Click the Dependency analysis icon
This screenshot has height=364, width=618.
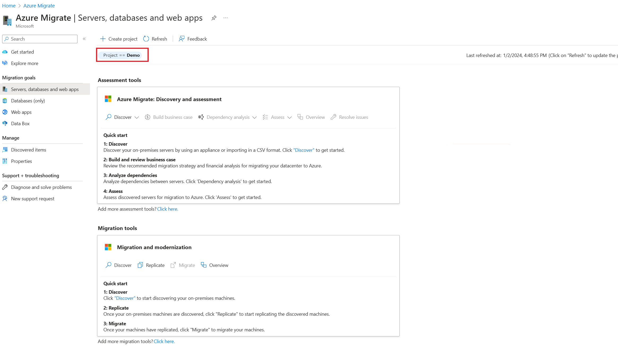point(201,116)
